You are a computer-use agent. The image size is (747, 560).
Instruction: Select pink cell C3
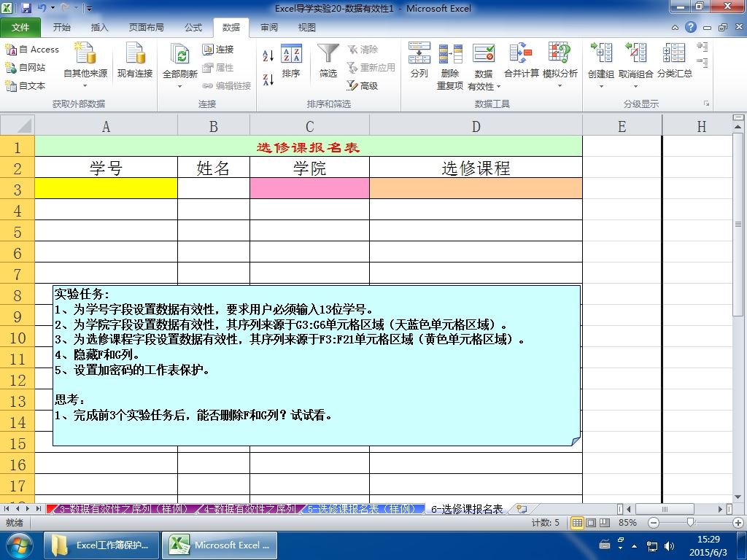[x=309, y=188]
